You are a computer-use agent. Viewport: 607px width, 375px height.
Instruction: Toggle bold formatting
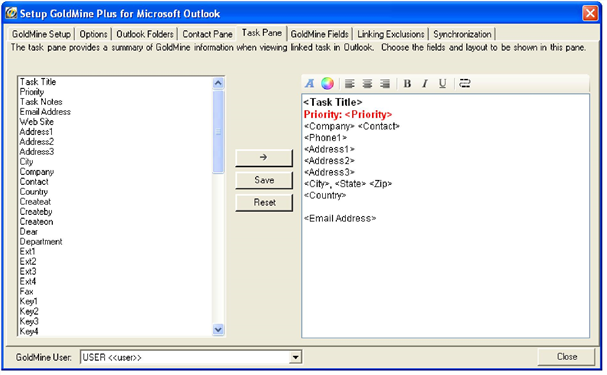407,83
